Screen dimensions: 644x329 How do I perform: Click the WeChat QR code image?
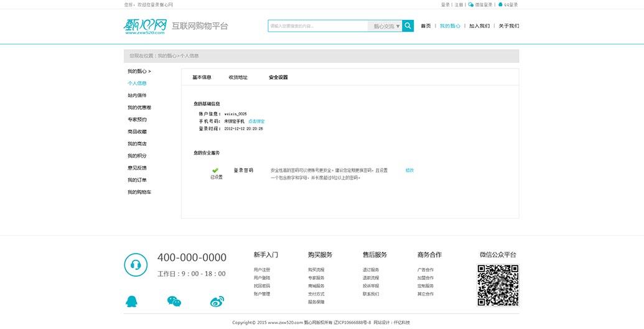tap(498, 285)
